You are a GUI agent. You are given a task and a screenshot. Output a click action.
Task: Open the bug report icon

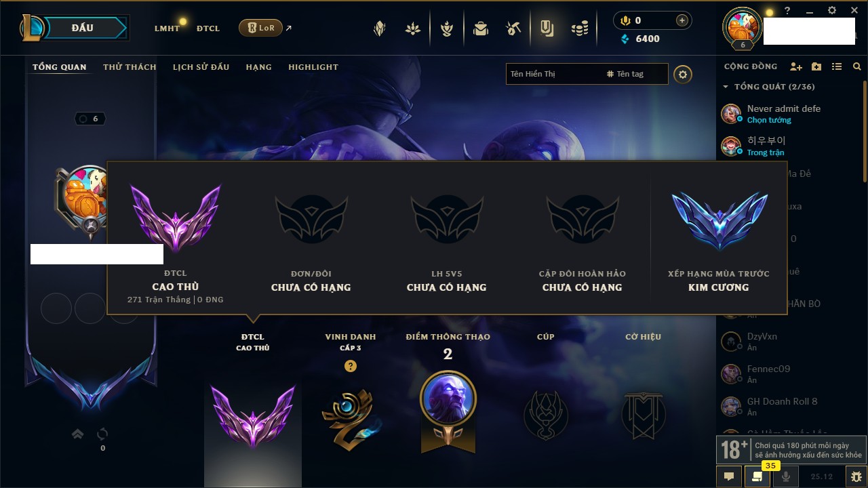856,476
